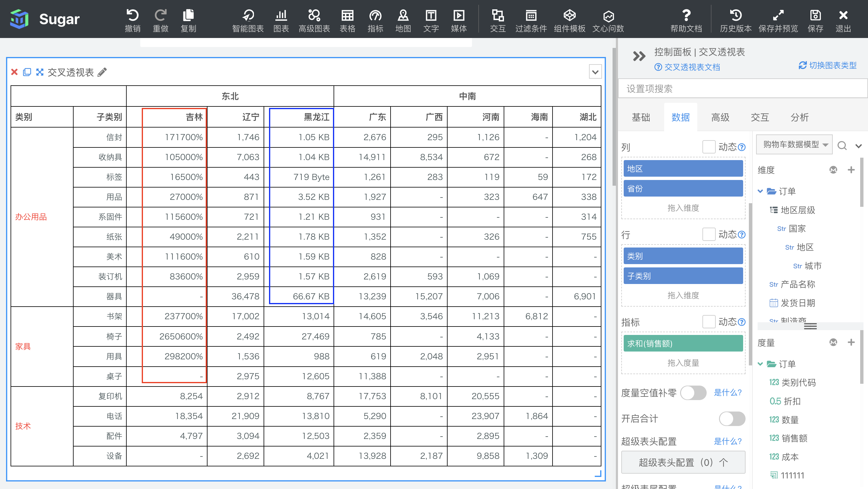Switch to the 基础 tab
Viewport: 868px width, 489px height.
click(641, 117)
